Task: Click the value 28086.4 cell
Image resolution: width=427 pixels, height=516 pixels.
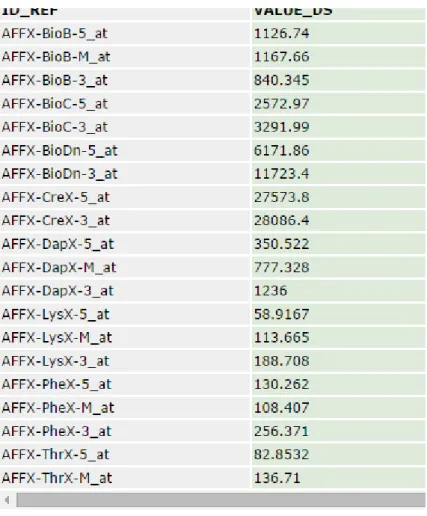Action: point(339,220)
